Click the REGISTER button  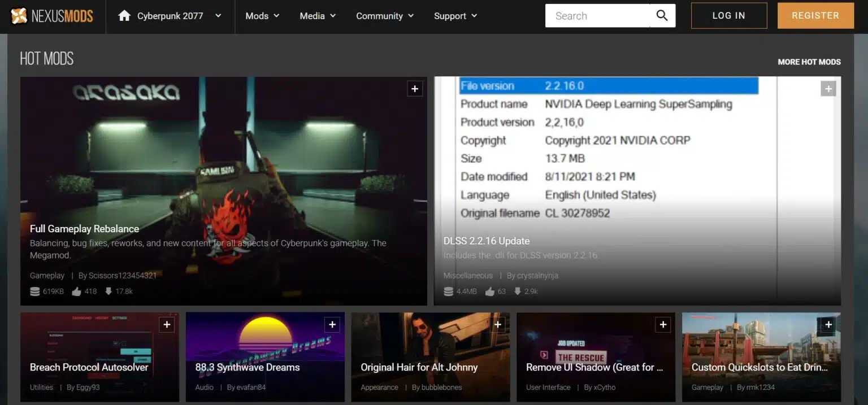pos(815,16)
